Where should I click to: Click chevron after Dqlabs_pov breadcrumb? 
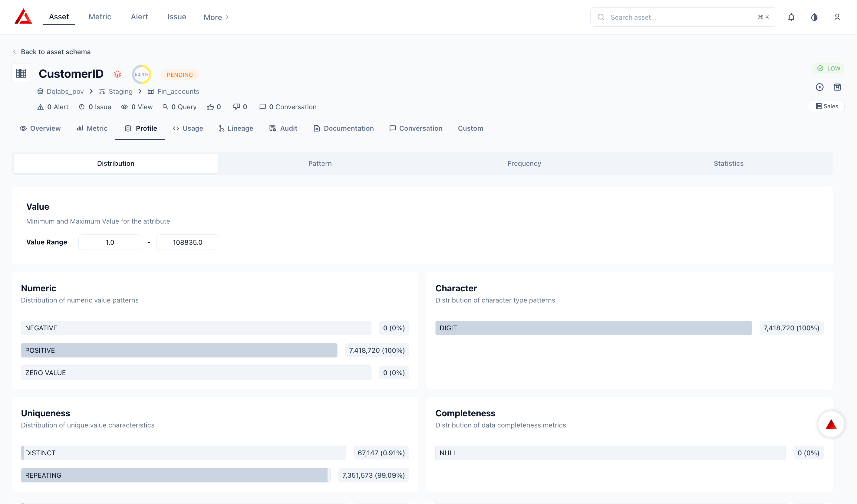click(91, 91)
